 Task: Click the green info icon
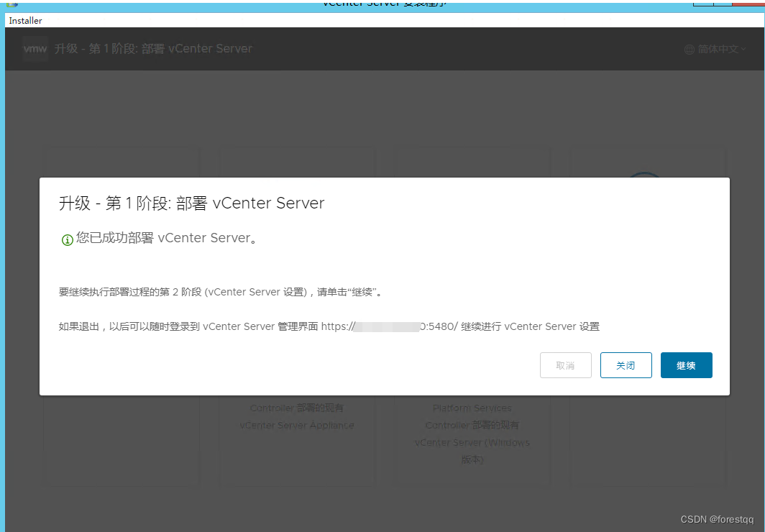67,239
